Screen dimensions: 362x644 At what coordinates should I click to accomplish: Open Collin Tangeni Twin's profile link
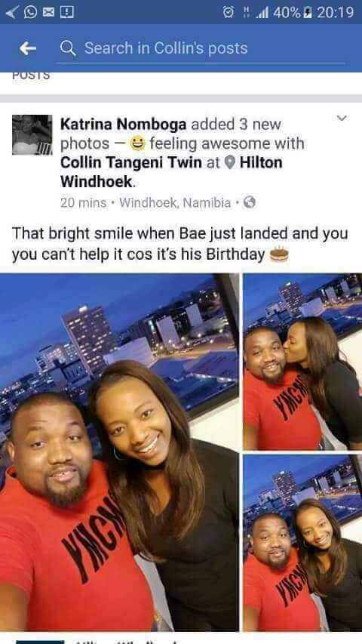click(131, 162)
